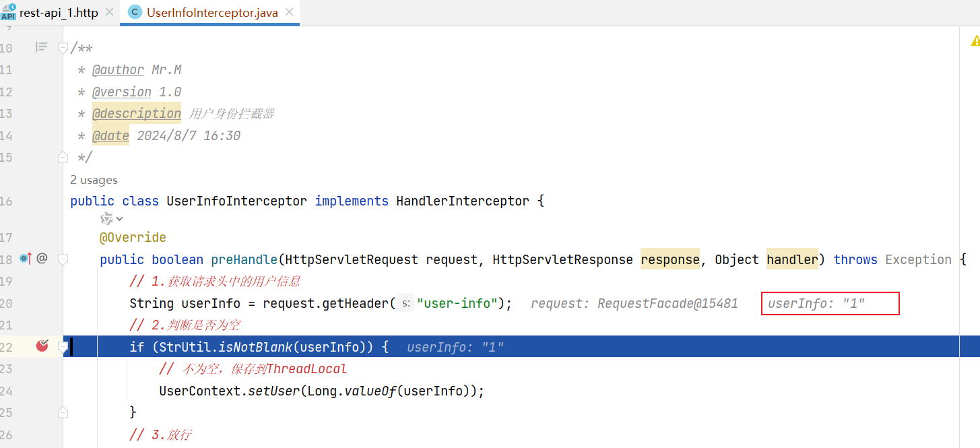Click the Long.valueOf call on line 24
This screenshot has height=448, width=980.
[x=352, y=391]
